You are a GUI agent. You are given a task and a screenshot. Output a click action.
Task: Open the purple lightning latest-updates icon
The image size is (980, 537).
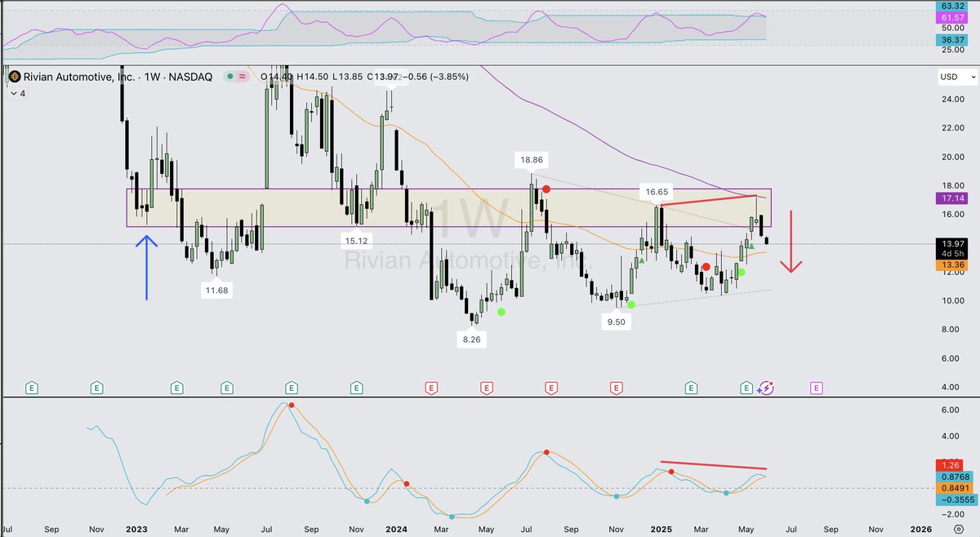[766, 388]
